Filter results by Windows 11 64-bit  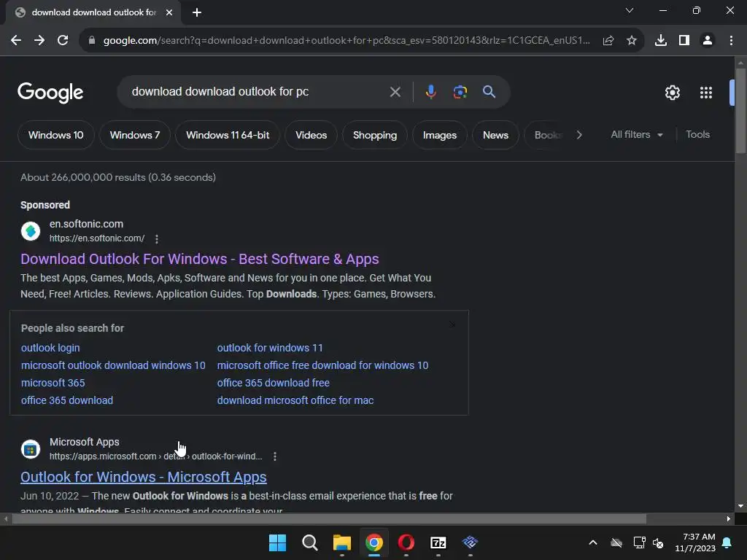[228, 135]
